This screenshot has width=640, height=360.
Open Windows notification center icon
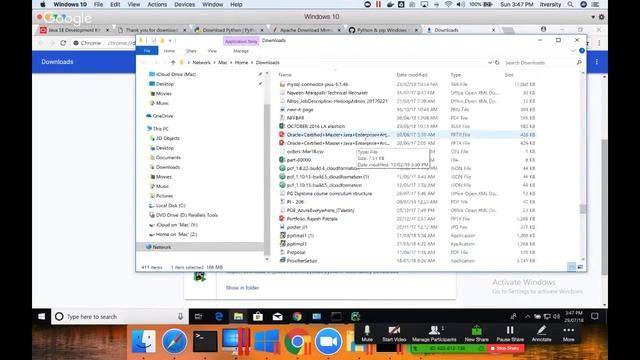(595, 316)
